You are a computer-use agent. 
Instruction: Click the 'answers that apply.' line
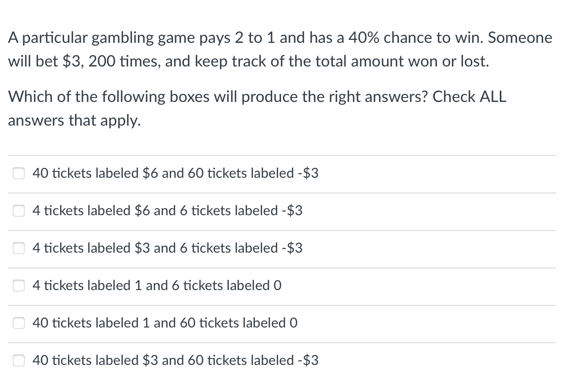[x=74, y=121]
